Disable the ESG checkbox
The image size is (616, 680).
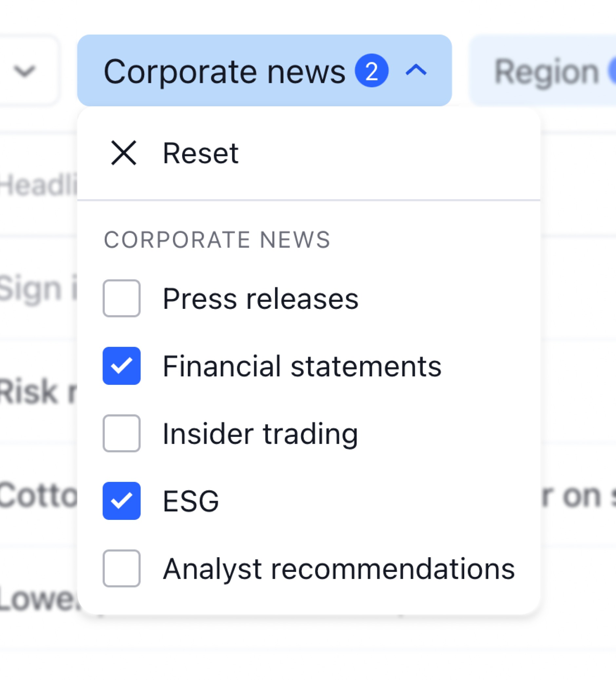pos(122,501)
